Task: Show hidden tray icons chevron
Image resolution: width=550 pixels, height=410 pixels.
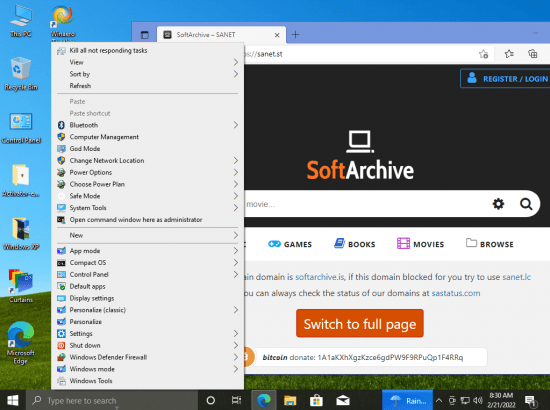Action: pyautogui.click(x=439, y=400)
